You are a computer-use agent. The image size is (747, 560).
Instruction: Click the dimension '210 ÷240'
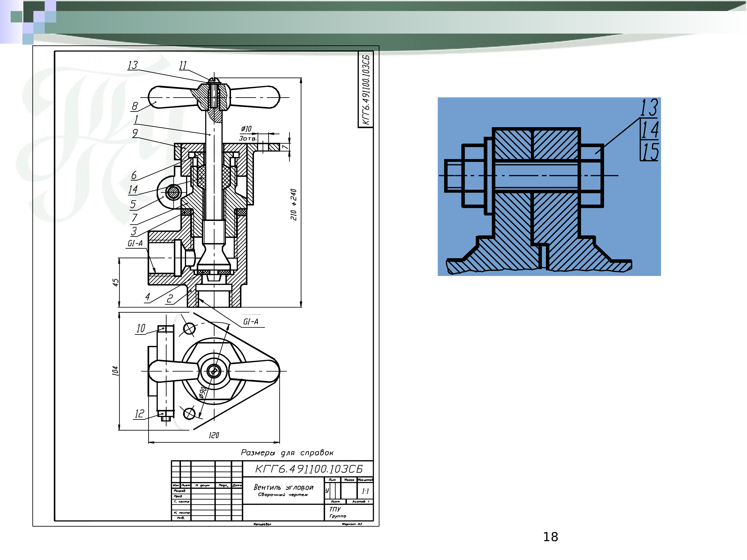point(293,205)
